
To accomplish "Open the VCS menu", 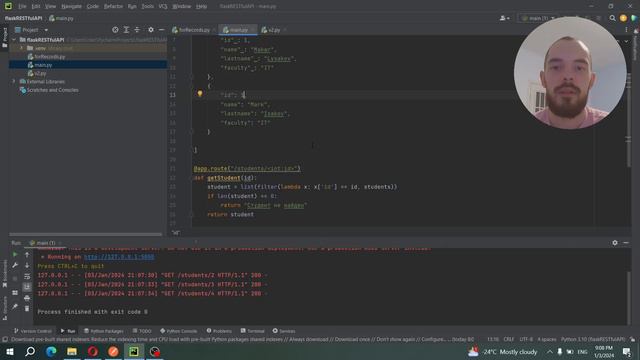I will pos(163,6).
